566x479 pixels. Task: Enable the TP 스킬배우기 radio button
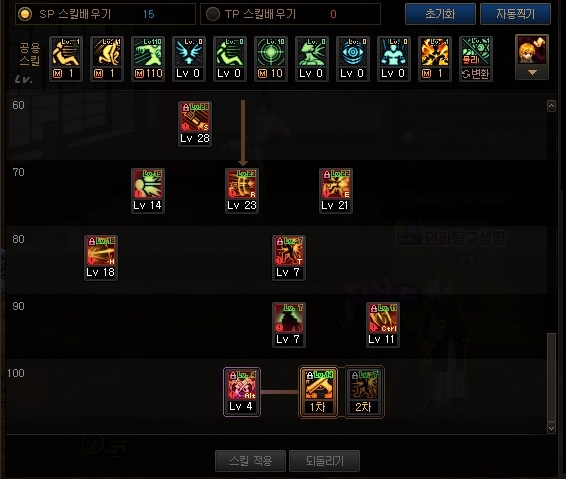coord(213,14)
